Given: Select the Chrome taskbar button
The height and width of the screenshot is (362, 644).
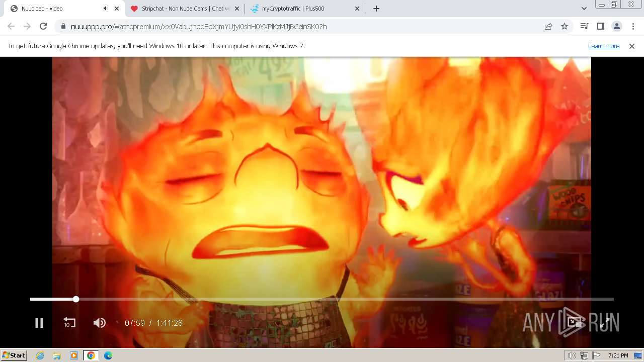Looking at the screenshot, I should click(x=91, y=355).
